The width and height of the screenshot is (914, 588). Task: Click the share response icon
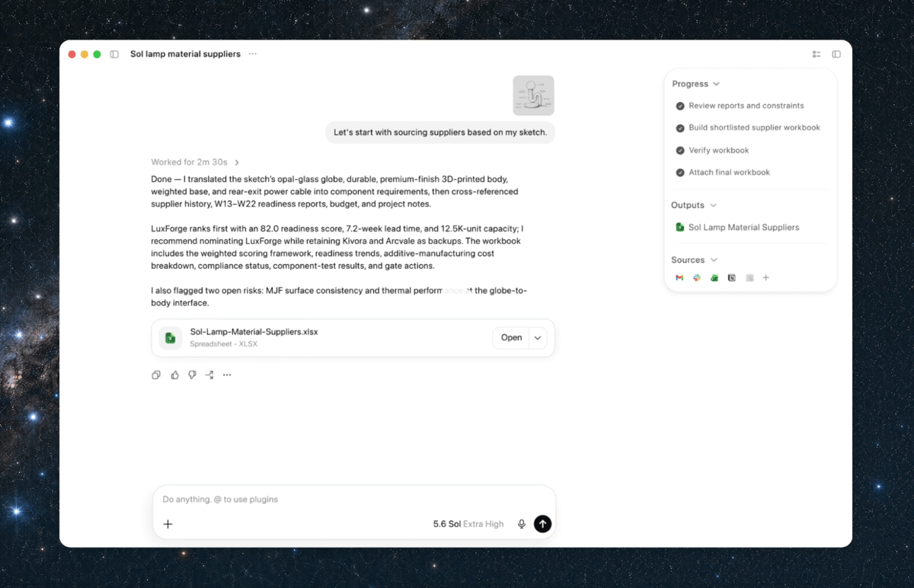[209, 375]
